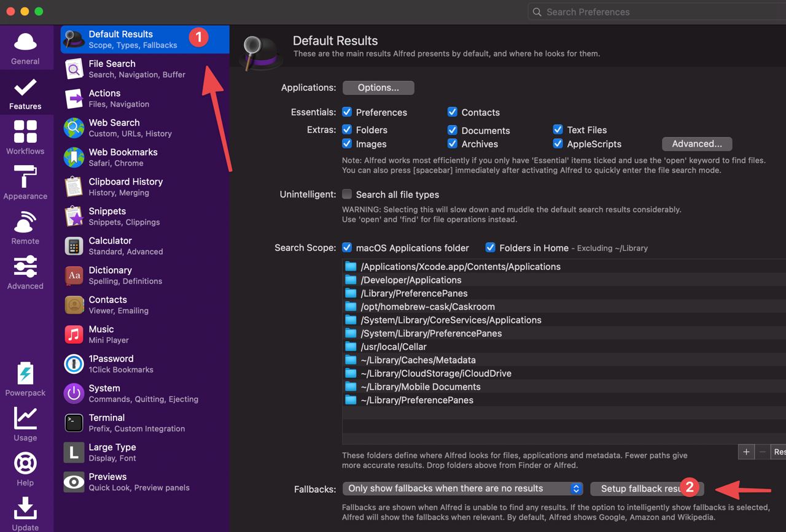Toggle the Contacts essentials checkbox
The height and width of the screenshot is (532, 786).
tap(453, 112)
